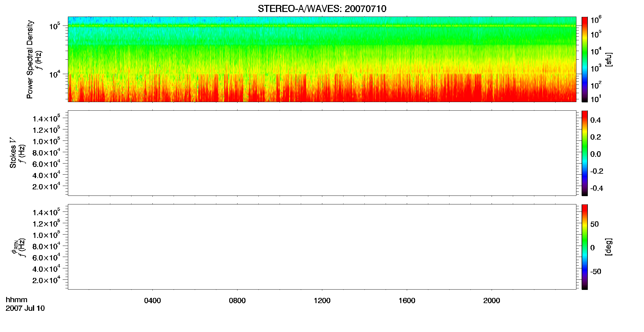Click the 2000 time tick label
This screenshot has height=332, width=644.
[492, 301]
